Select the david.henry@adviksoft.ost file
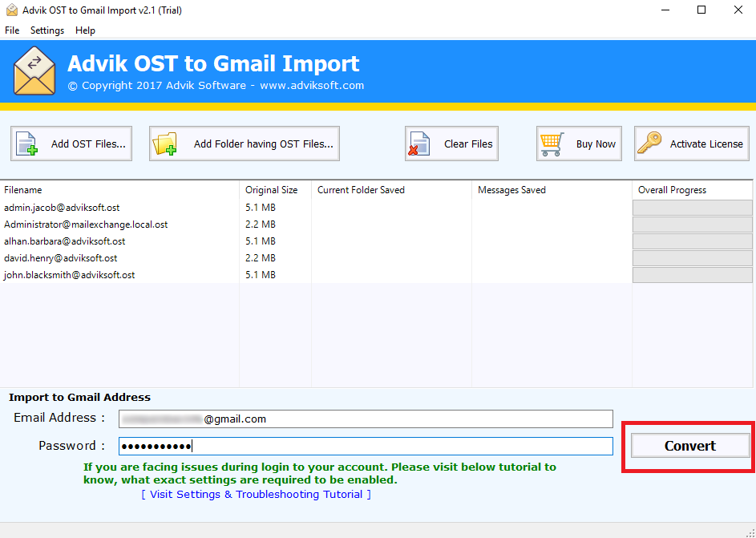The height and width of the screenshot is (538, 756). point(61,258)
